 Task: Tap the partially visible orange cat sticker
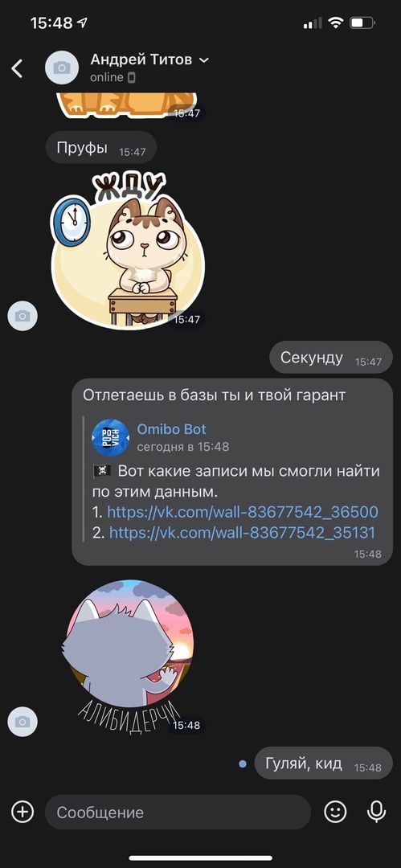[127, 106]
